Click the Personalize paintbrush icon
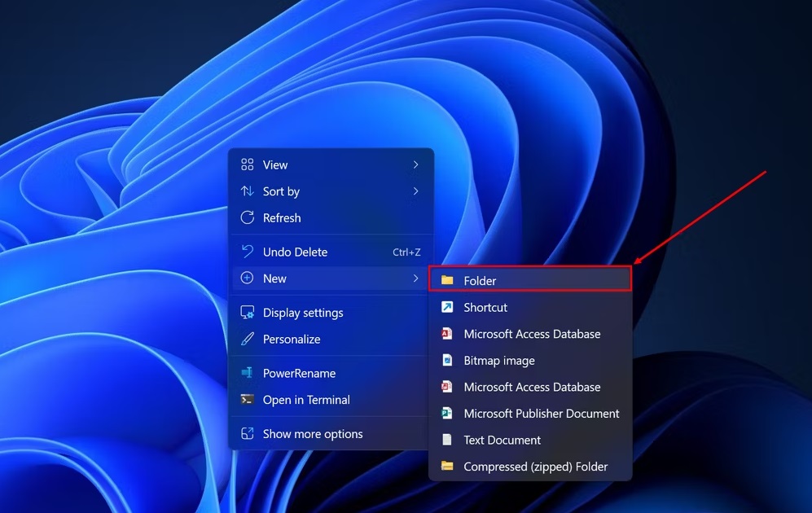Screen dimensions: 812x513 (x=247, y=339)
